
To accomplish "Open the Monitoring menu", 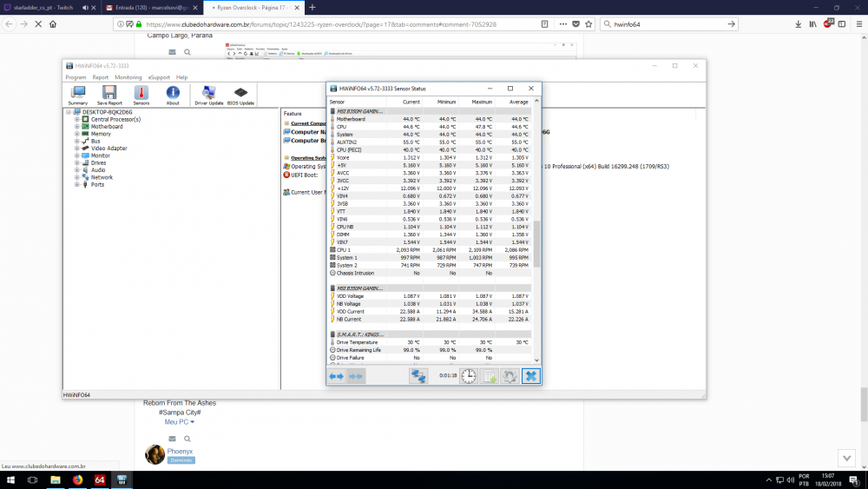I will 128,77.
